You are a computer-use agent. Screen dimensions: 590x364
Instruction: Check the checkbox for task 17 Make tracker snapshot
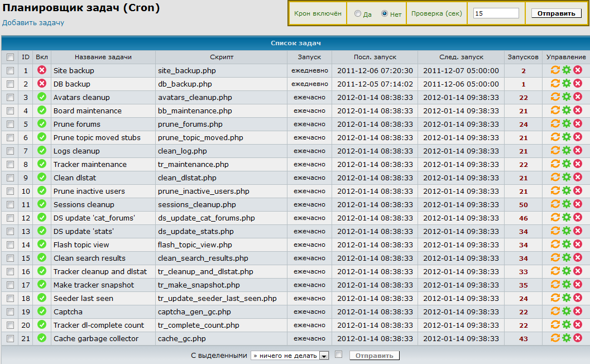click(10, 285)
